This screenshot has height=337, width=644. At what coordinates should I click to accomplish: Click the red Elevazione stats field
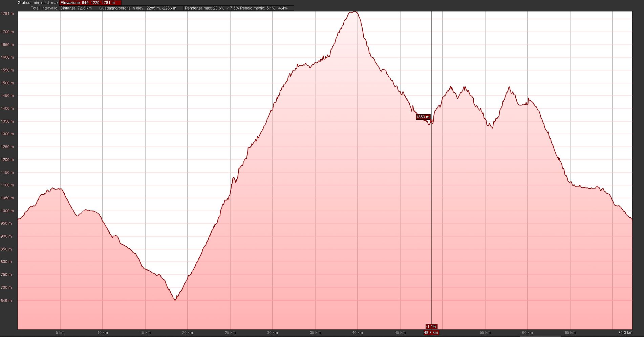(90, 3)
